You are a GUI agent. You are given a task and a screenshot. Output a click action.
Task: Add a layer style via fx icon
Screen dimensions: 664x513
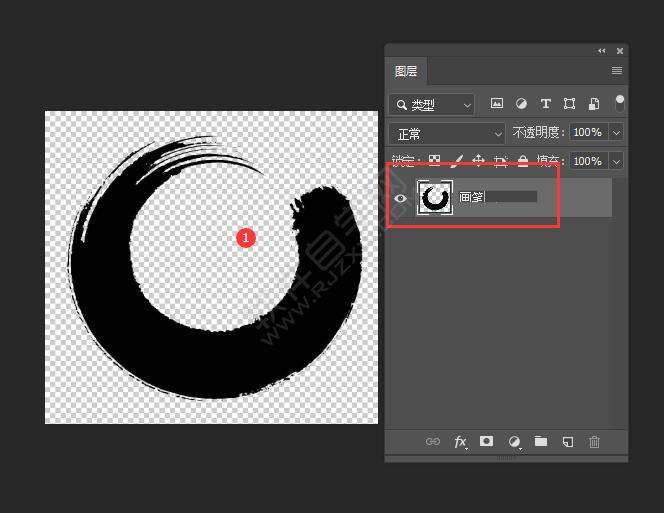(460, 442)
